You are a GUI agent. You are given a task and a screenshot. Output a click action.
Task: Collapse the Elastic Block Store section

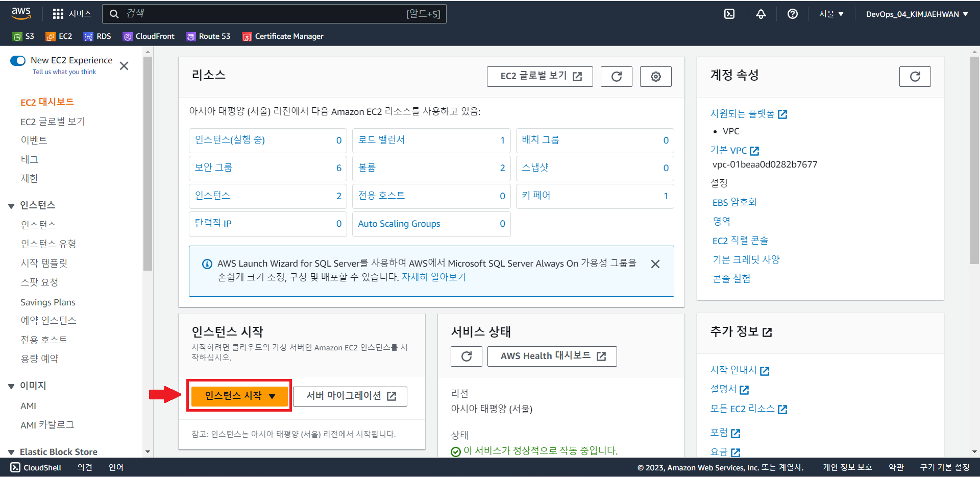11,452
